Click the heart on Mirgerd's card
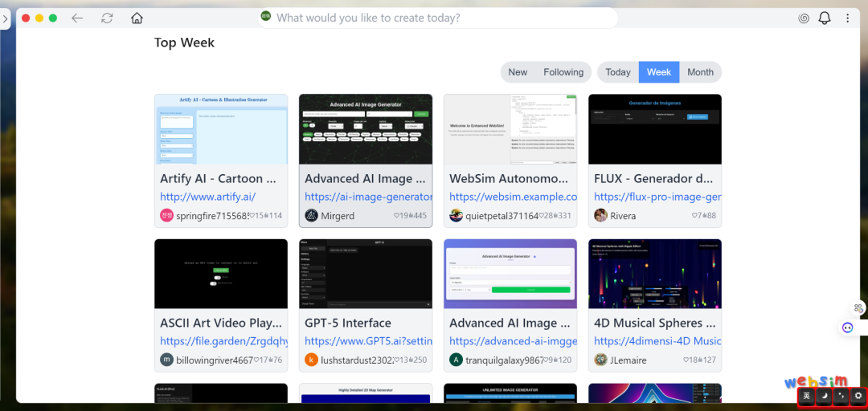 point(396,216)
